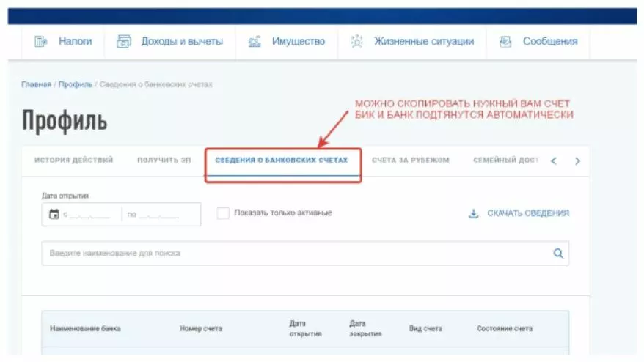Click the name search input field
The width and height of the screenshot is (644, 362).
(305, 254)
